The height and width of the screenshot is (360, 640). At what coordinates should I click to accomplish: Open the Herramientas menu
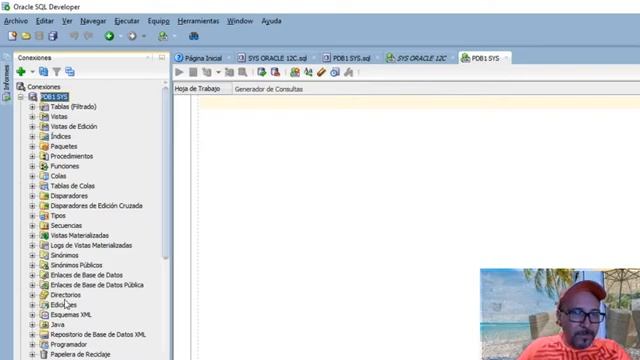click(x=198, y=21)
